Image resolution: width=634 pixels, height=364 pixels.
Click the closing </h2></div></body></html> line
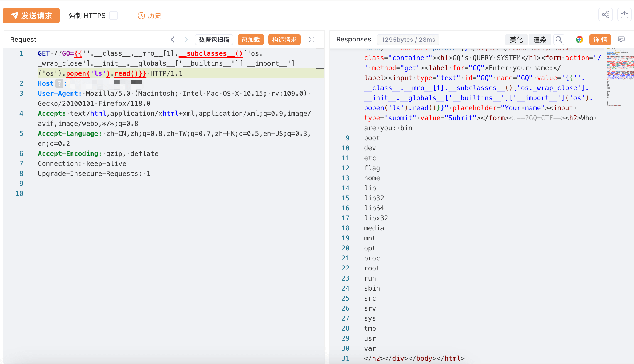414,358
